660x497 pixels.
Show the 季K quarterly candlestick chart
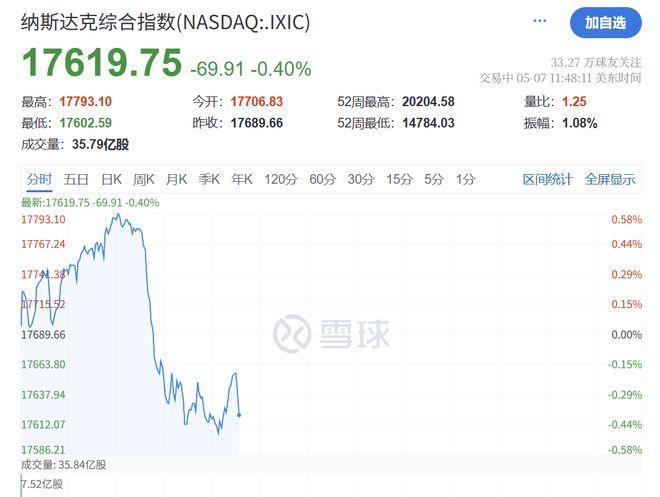209,179
